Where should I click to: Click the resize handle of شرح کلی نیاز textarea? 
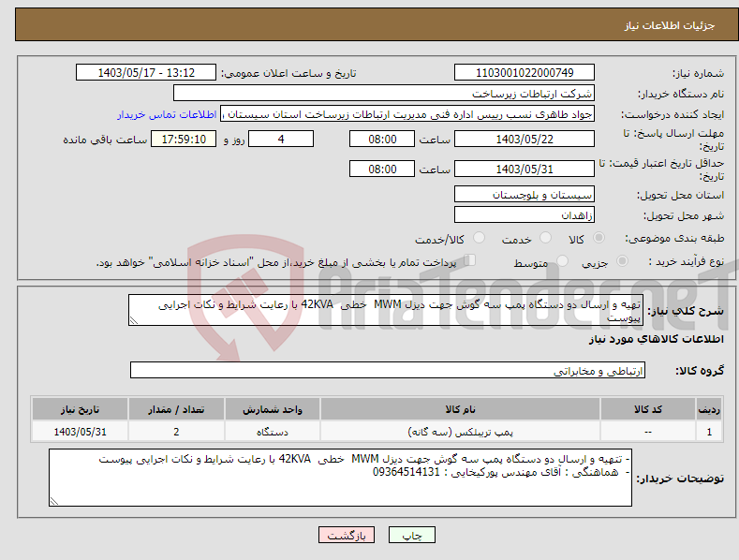click(134, 320)
